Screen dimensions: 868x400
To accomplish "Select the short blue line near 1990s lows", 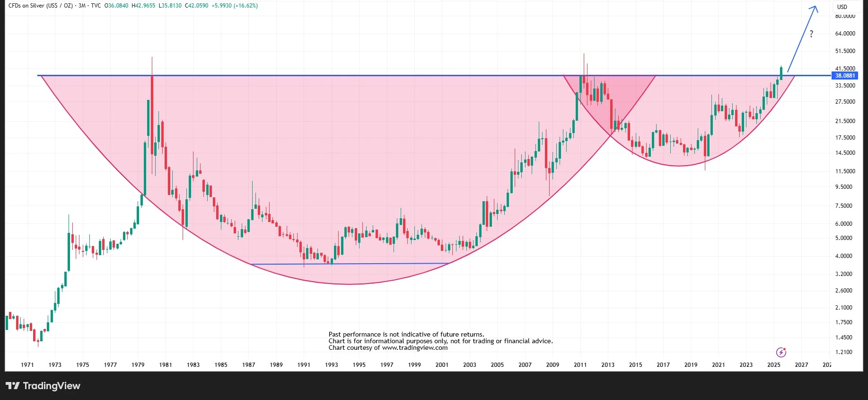I will [350, 264].
